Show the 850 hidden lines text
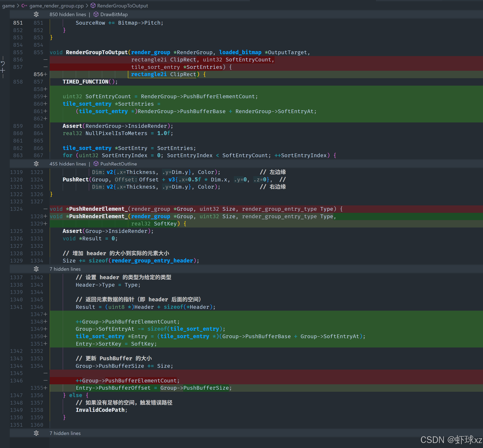The height and width of the screenshot is (448, 483). tap(68, 14)
